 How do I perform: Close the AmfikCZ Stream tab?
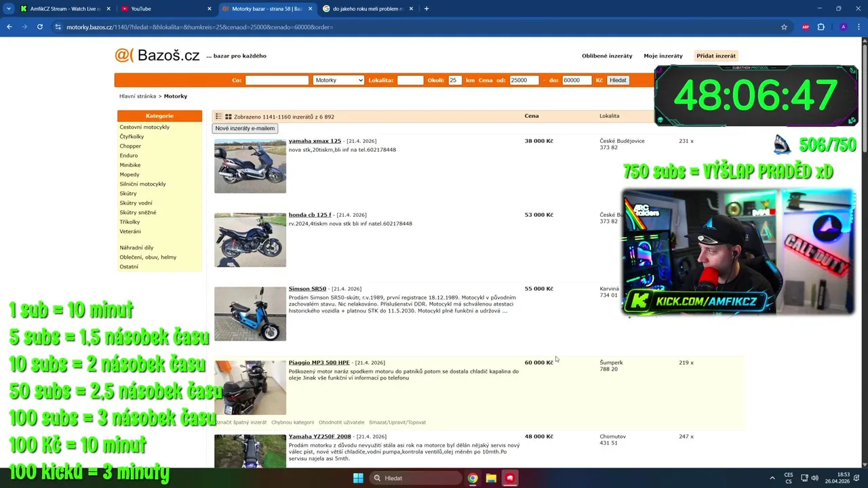point(108,9)
